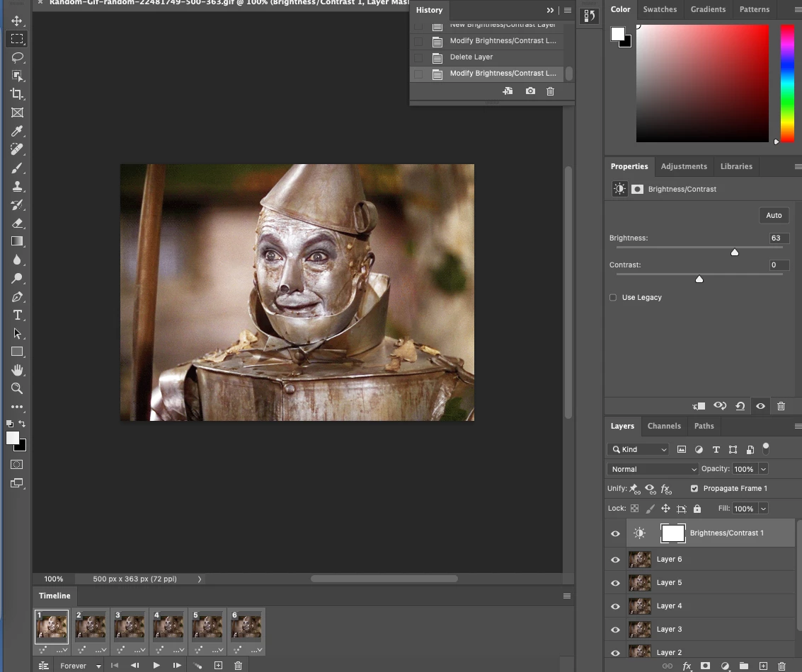
Task: Select the Zoom tool
Action: pos(17,388)
